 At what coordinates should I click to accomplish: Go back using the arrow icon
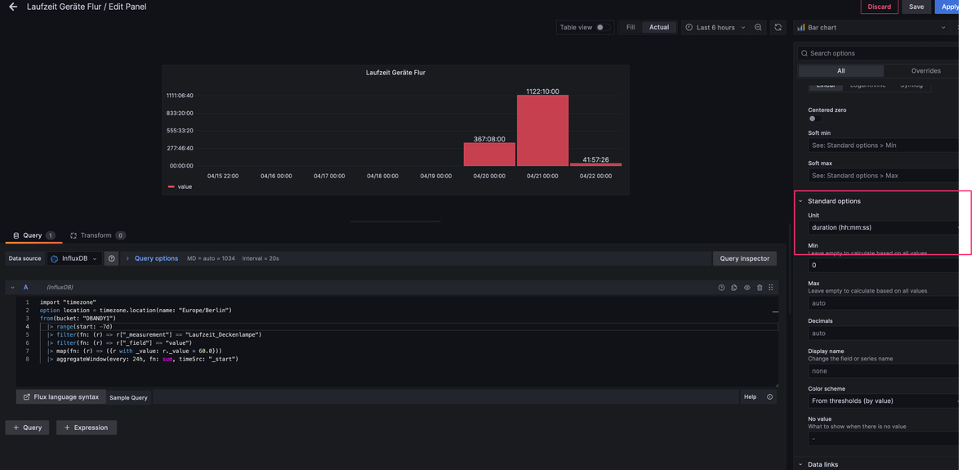tap(13, 7)
